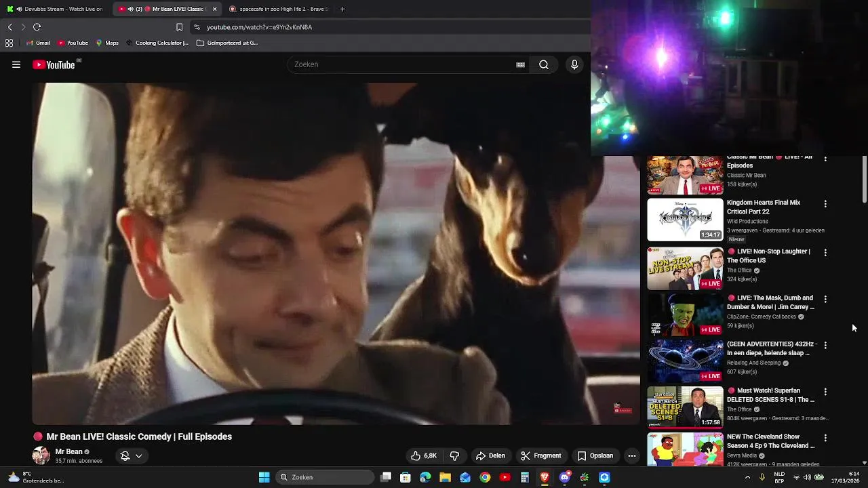This screenshot has width=868, height=488.
Task: Click the page vertical scrollbar thumb
Action: tap(865, 179)
